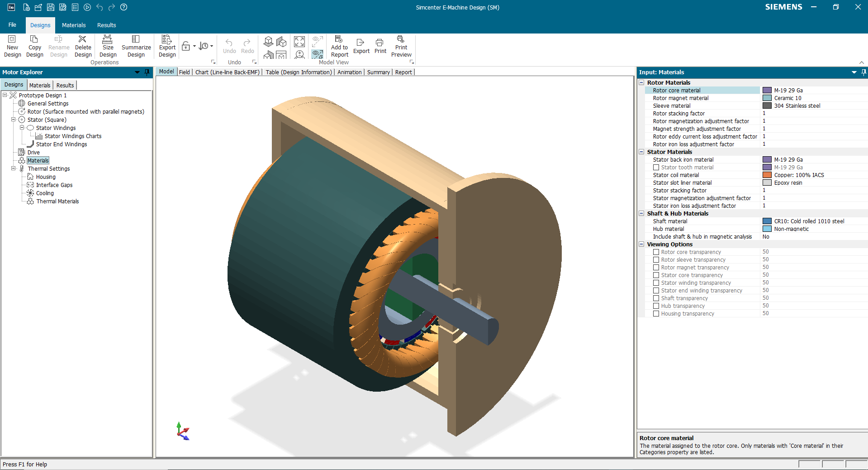Click the Save icon in quick access toolbar
This screenshot has height=470, width=868.
coord(51,7)
